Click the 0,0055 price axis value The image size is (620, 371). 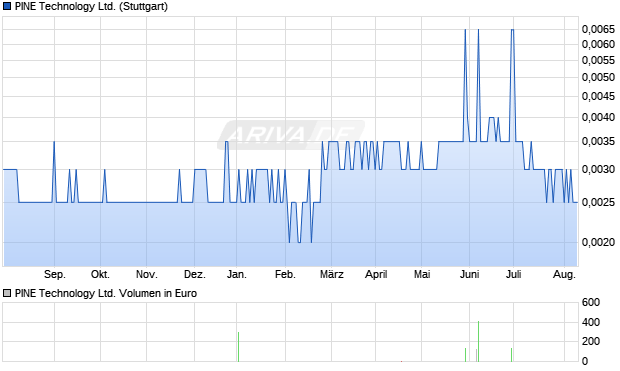point(598,60)
